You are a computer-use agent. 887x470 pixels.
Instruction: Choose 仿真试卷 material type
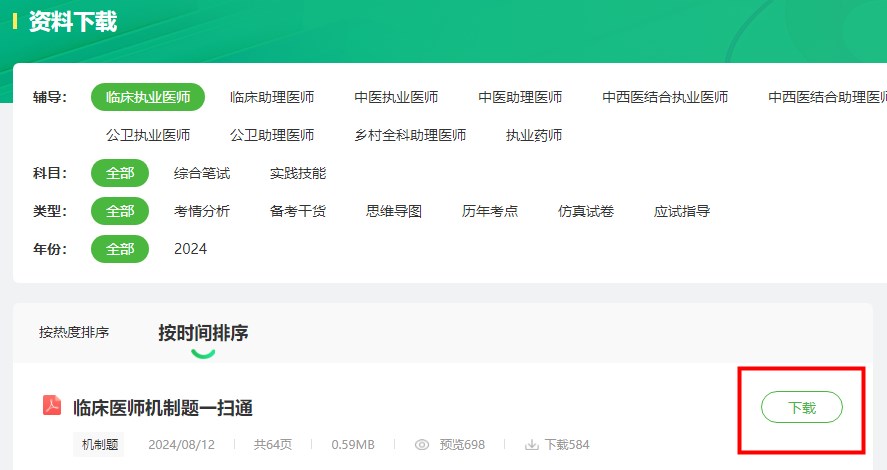[586, 211]
